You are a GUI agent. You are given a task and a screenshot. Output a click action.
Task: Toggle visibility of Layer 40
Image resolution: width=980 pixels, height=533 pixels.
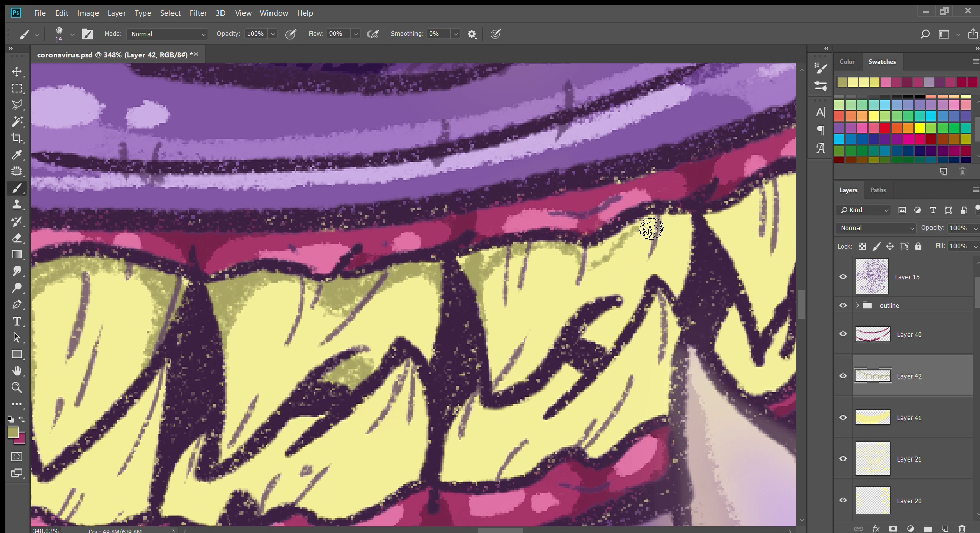click(843, 334)
